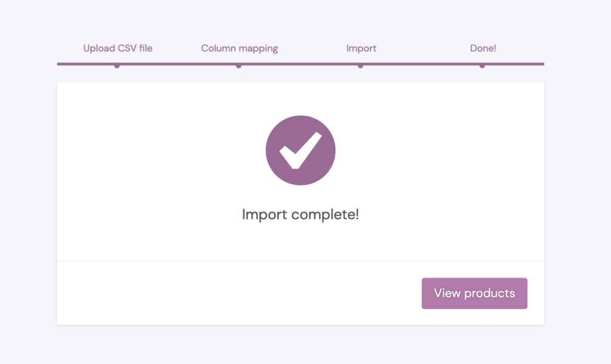611x364 pixels.
Task: Click the purple checkmark success icon
Action: (x=301, y=150)
